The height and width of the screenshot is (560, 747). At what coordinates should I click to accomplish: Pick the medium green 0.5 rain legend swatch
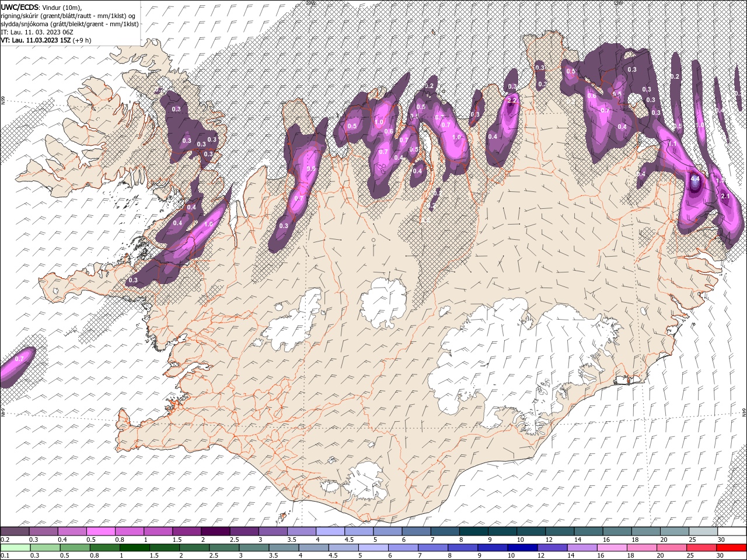75,548
